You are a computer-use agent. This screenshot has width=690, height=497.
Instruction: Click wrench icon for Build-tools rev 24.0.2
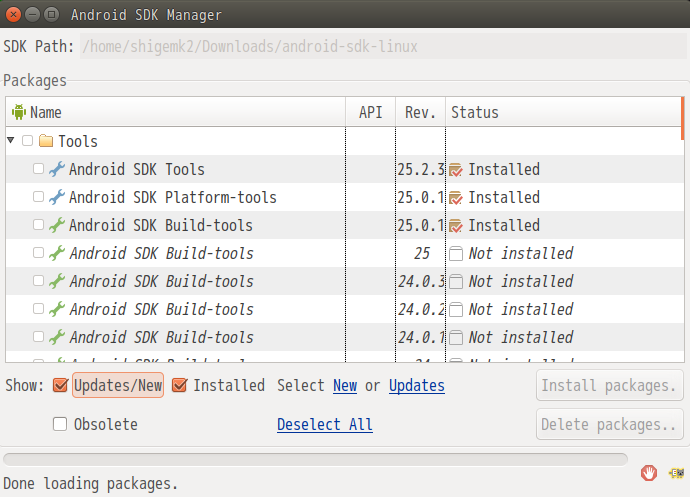(57, 309)
